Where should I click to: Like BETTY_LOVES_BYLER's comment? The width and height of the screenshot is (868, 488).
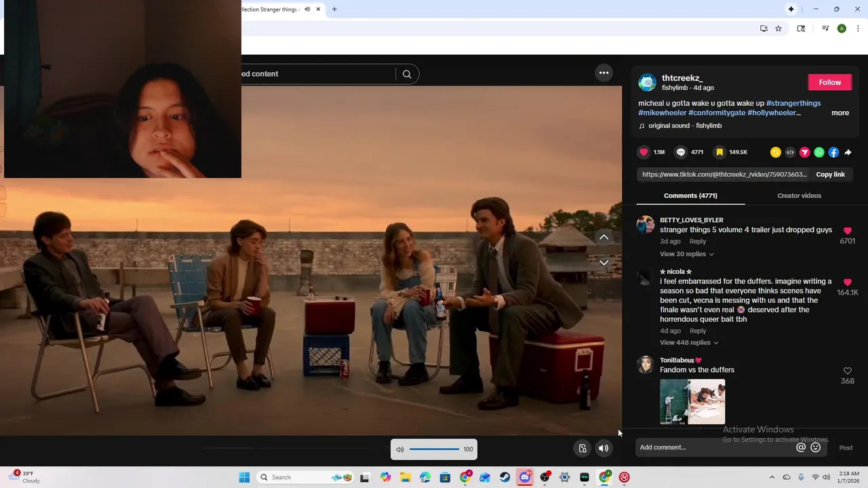847,231
